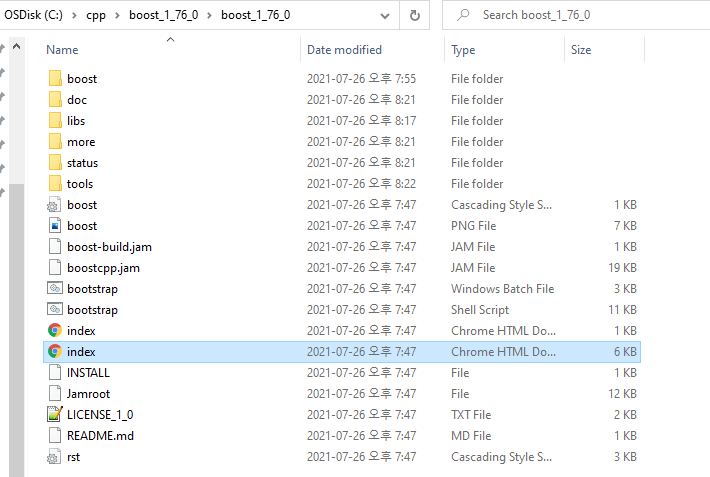Viewport: 710px width, 477px height.
Task: Sort files by Type column
Action: pyautogui.click(x=463, y=50)
